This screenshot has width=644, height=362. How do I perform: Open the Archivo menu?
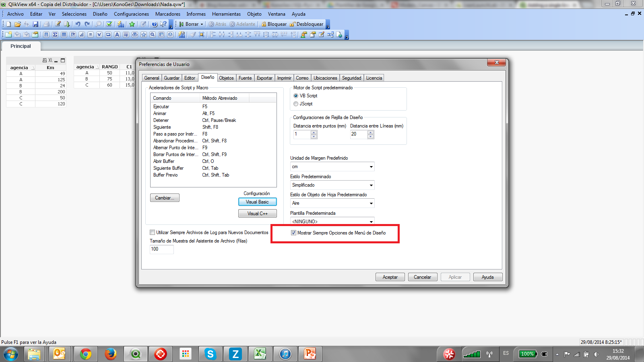click(x=15, y=14)
